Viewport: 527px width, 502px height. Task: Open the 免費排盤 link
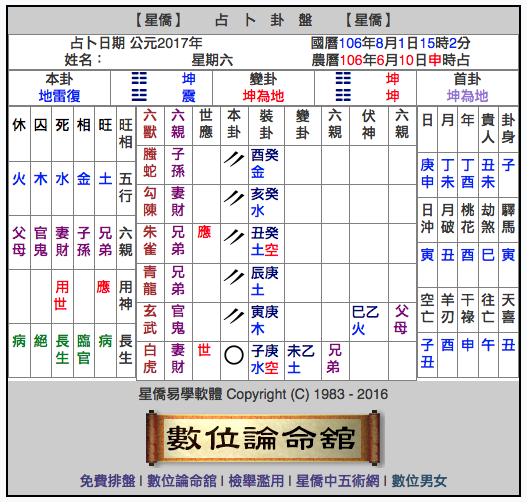108,481
